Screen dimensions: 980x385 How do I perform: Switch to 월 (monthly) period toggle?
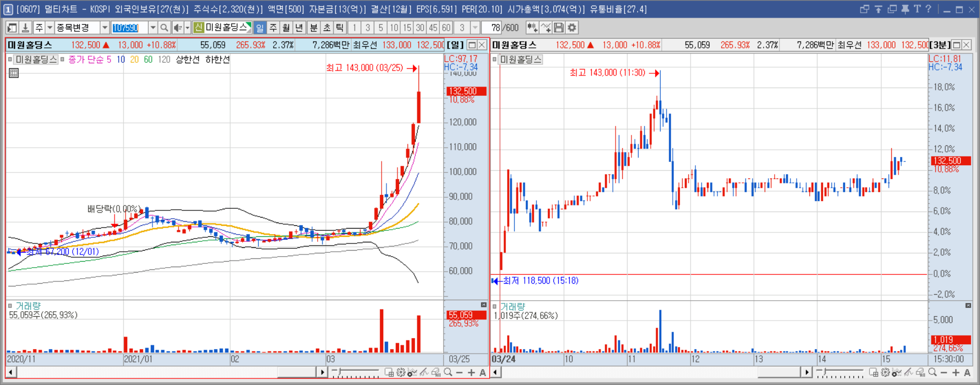coord(286,28)
